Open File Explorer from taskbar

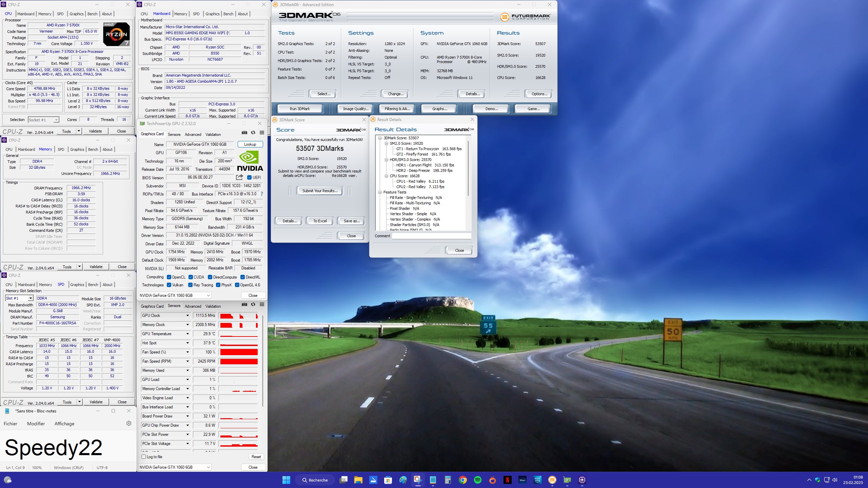tap(358, 480)
